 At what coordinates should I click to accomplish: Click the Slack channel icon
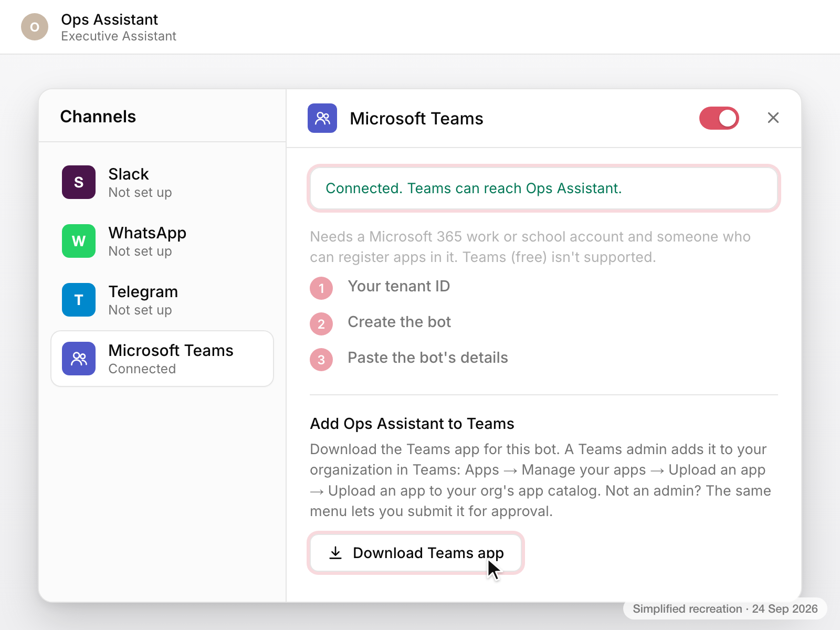(79, 182)
